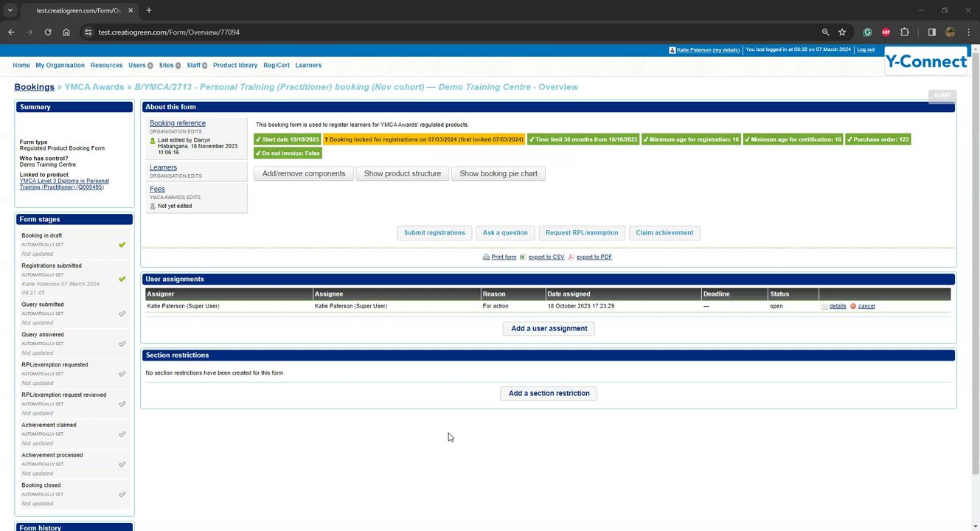Open the Chrome three-dot menu
The width and height of the screenshot is (980, 531).
pos(968,32)
